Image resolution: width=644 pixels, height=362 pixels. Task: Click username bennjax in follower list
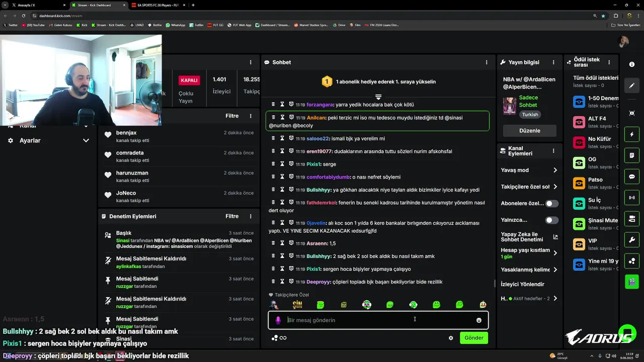click(126, 133)
